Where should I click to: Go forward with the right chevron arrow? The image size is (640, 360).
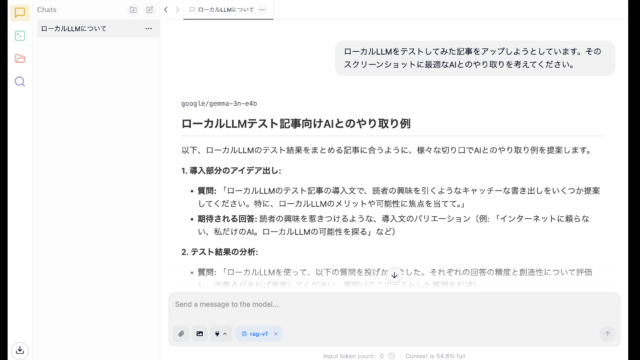coord(177,10)
